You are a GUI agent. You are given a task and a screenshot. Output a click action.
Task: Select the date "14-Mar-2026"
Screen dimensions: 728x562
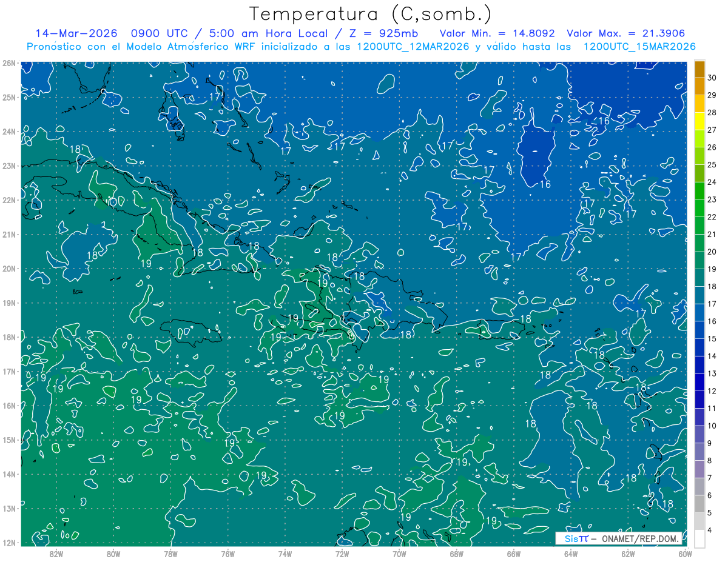coord(76,33)
